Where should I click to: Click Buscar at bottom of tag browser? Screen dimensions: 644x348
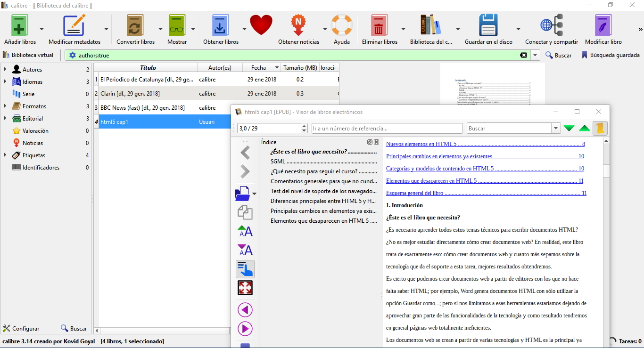coord(74,328)
